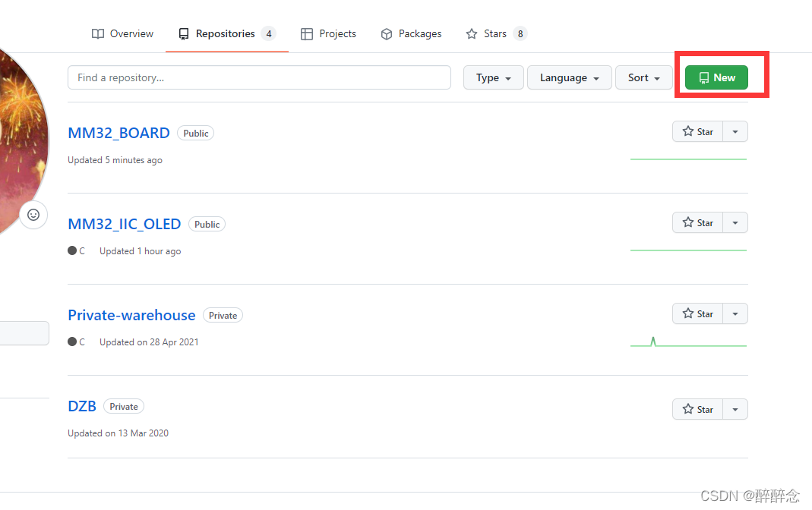Viewport: 812px width, 510px height.
Task: Expand star lists dropdown for DZB
Action: click(x=735, y=409)
